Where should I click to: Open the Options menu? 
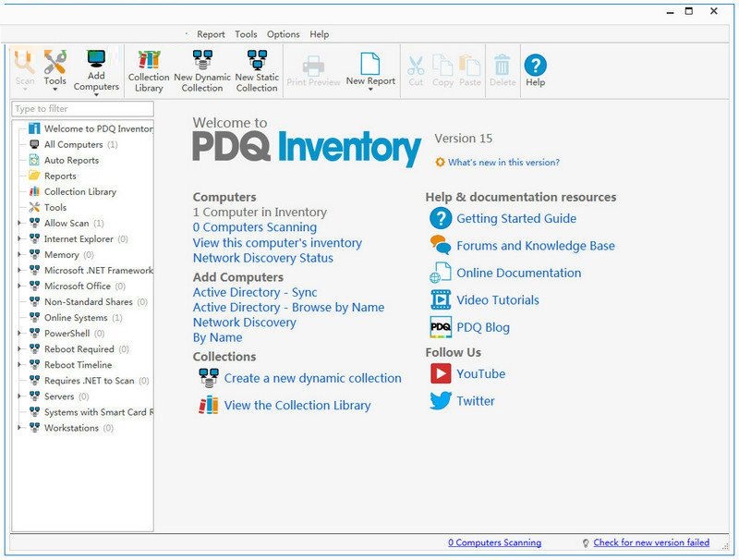pyautogui.click(x=284, y=34)
